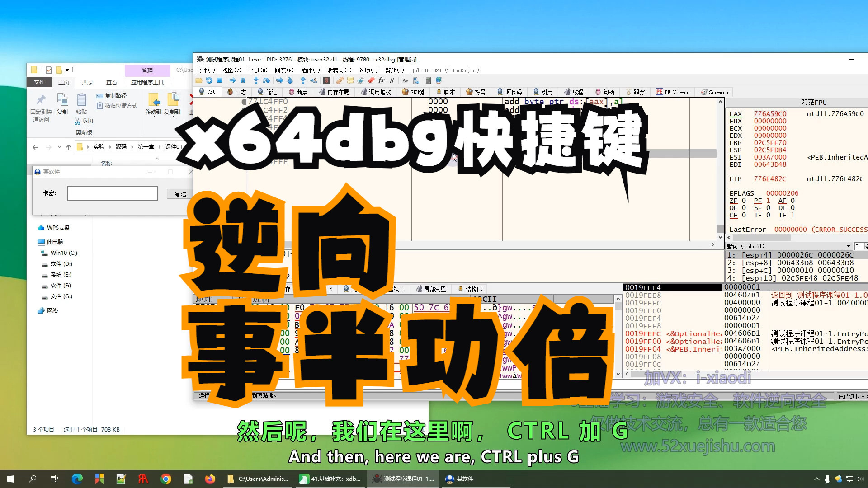The image size is (868, 488).
Task: Click 剪切 in Explorer ribbon
Action: [x=84, y=121]
